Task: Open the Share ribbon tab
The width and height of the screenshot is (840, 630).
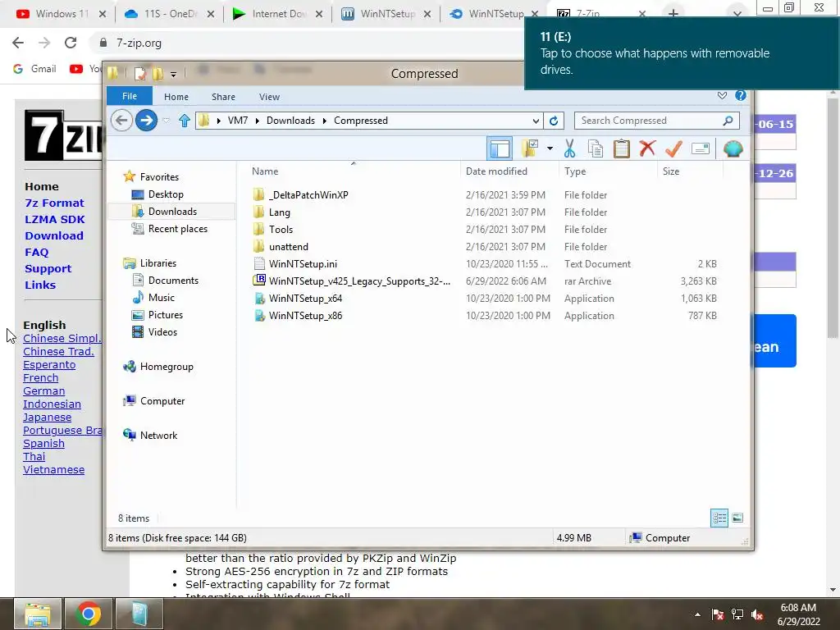Action: 223,97
